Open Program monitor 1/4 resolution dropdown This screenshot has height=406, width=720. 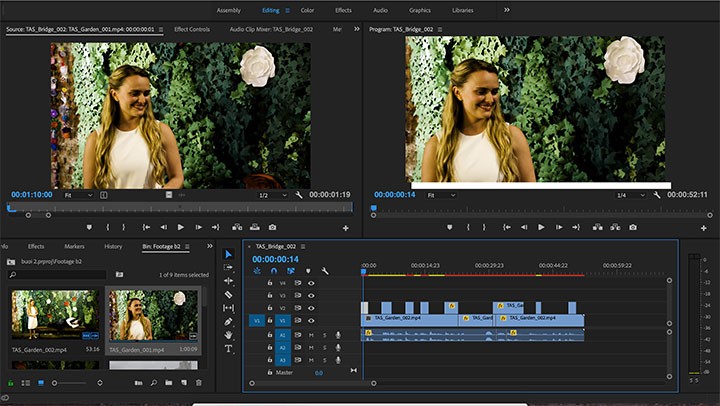(630, 195)
